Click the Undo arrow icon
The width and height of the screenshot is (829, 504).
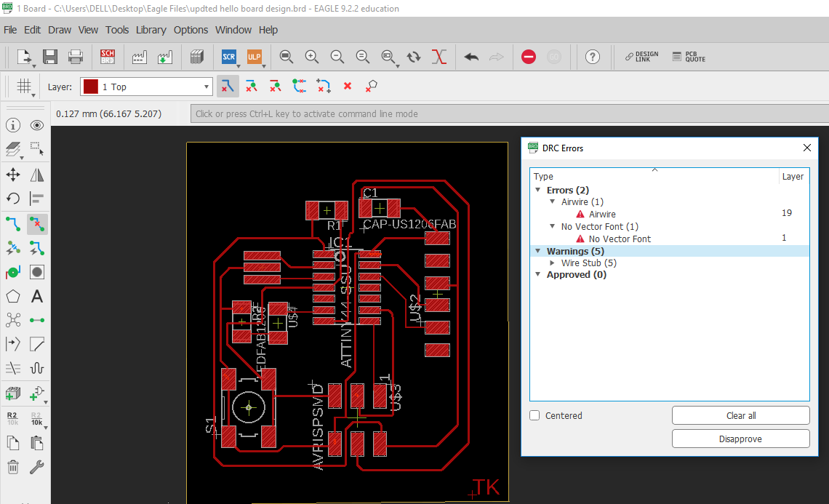471,57
